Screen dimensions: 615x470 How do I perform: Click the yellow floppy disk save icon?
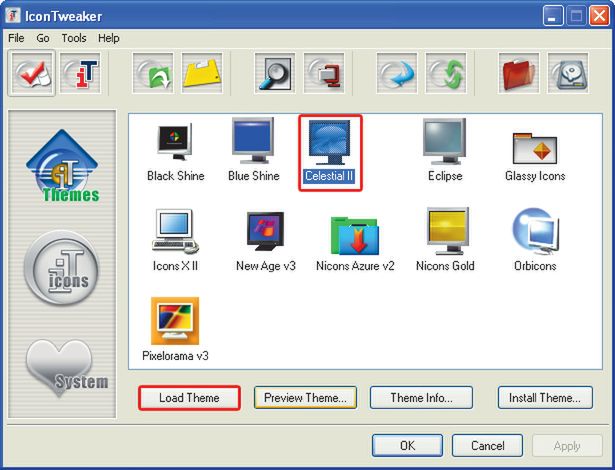pos(202,73)
